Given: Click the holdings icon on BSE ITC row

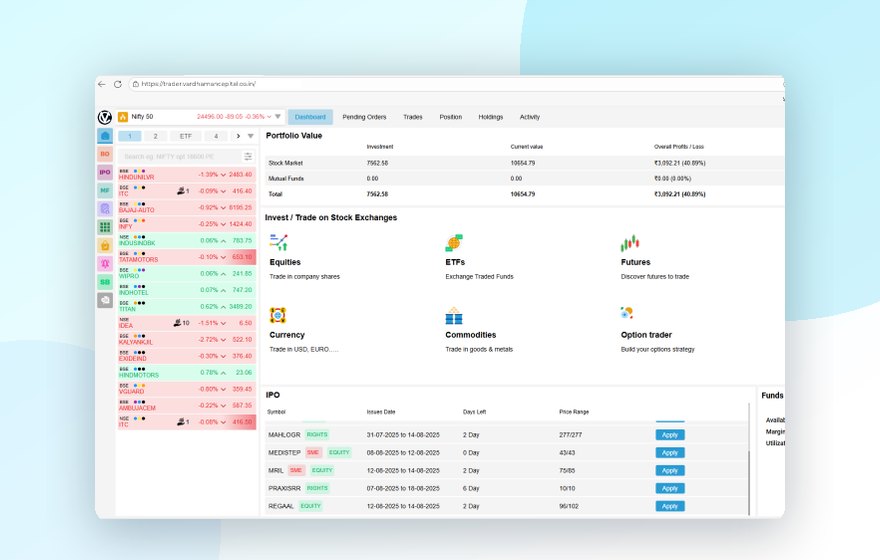Looking at the screenshot, I should tap(181, 191).
